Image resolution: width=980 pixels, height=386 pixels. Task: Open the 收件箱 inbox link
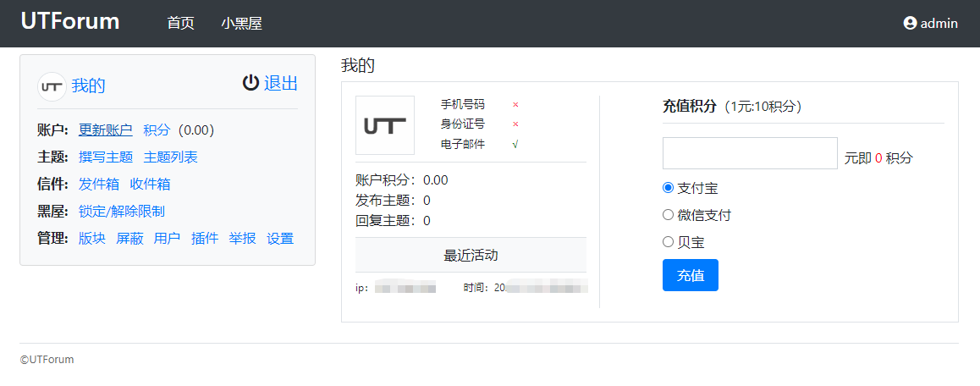click(150, 185)
